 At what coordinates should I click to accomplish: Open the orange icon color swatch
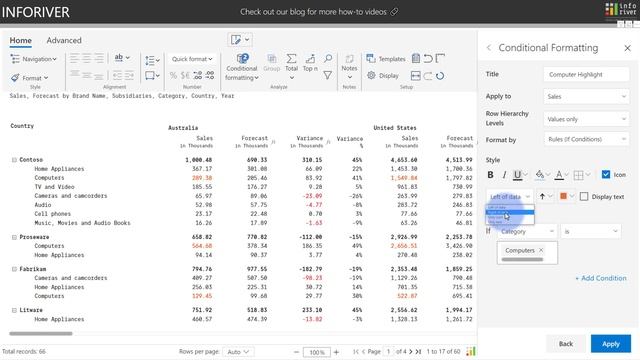567,196
